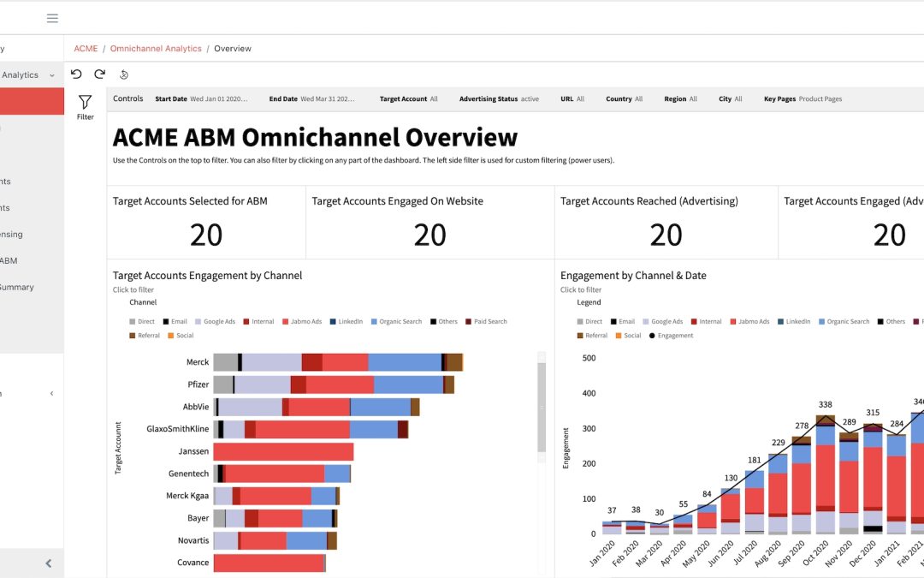Select Organic Search legend in date chart
The width and height of the screenshot is (924, 578).
pyautogui.click(x=844, y=321)
